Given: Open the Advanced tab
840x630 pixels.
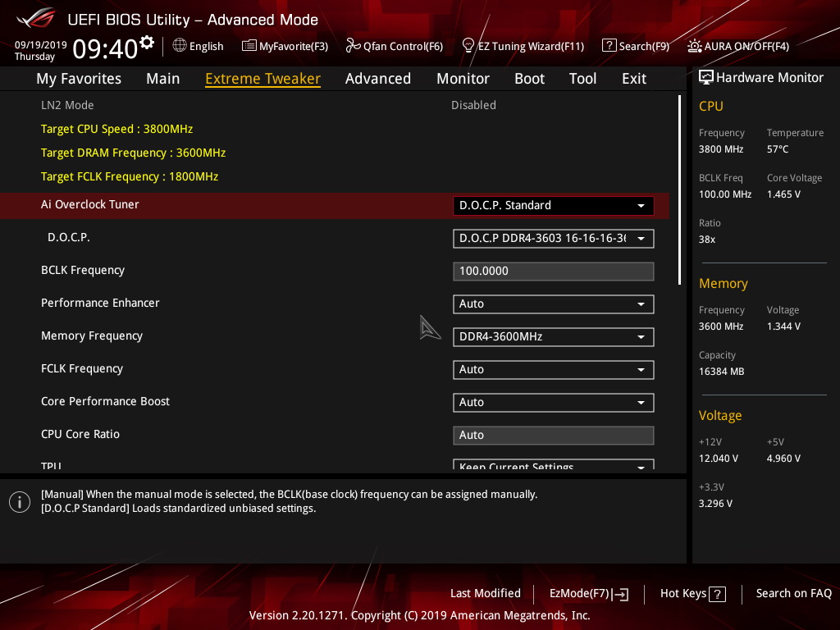Looking at the screenshot, I should pos(377,79).
